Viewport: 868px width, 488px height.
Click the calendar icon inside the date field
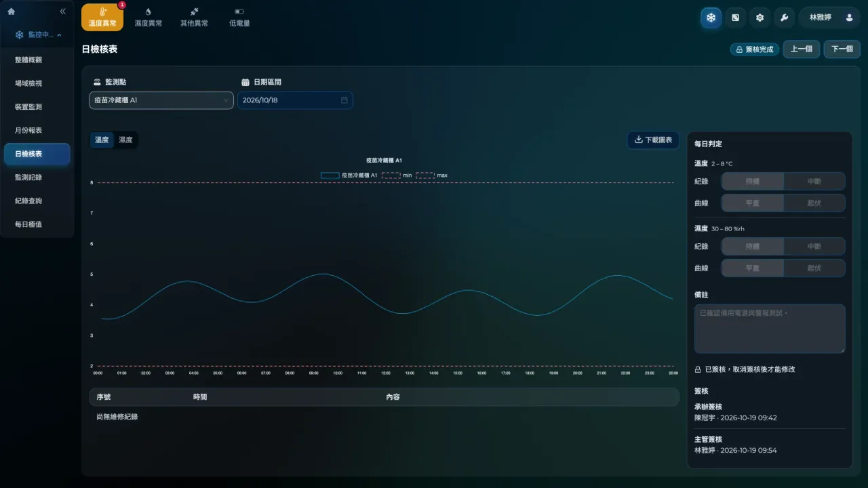pos(344,100)
